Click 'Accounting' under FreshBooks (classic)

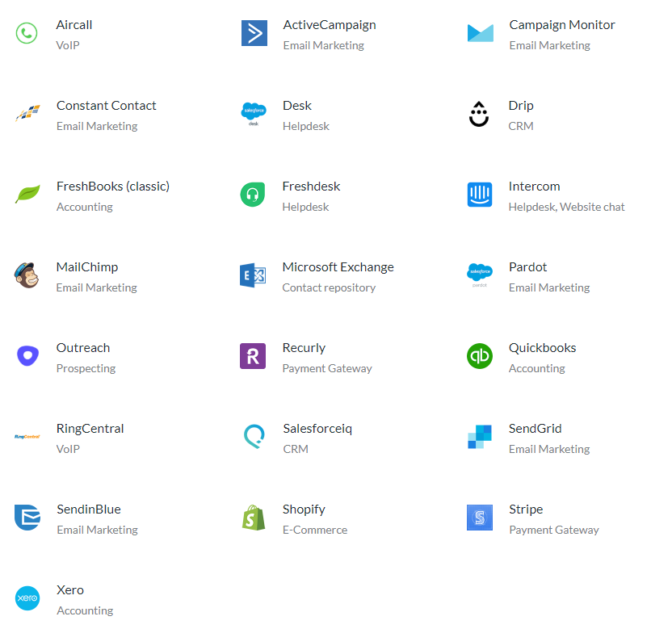(85, 207)
